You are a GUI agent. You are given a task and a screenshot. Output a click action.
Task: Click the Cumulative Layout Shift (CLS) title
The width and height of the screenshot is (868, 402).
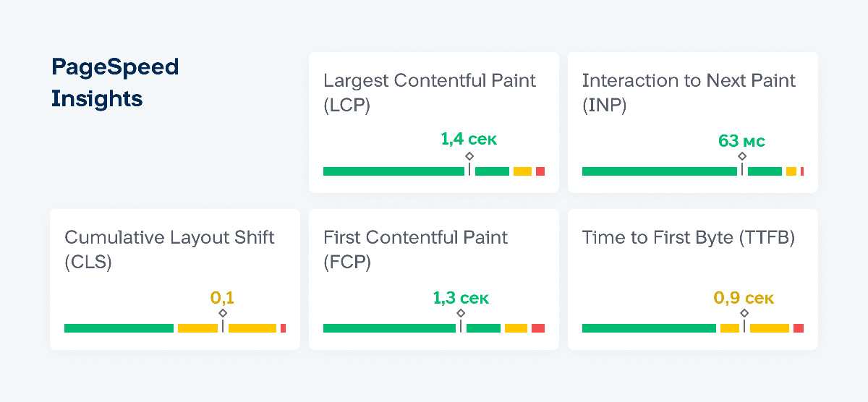[169, 249]
